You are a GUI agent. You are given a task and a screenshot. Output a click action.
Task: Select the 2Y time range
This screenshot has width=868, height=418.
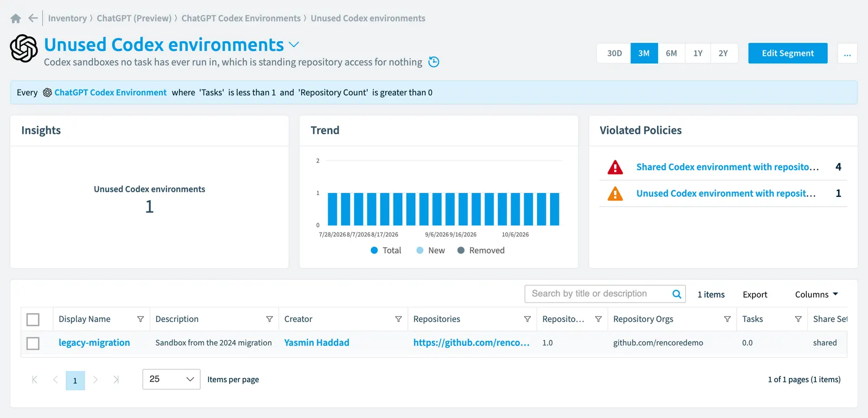pyautogui.click(x=723, y=53)
